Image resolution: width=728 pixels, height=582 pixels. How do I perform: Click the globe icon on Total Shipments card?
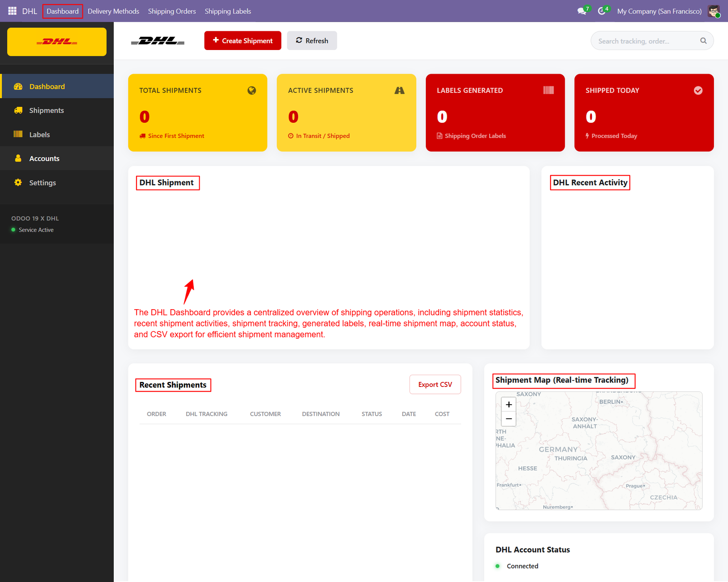tap(252, 90)
